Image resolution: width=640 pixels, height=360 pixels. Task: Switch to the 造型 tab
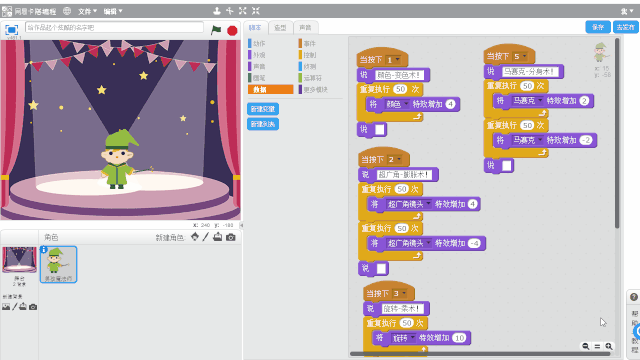click(280, 27)
